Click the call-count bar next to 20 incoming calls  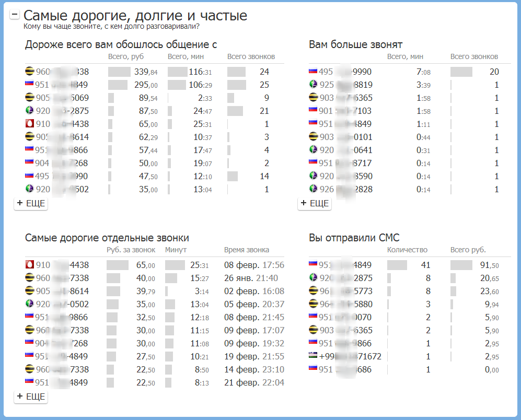pos(461,72)
